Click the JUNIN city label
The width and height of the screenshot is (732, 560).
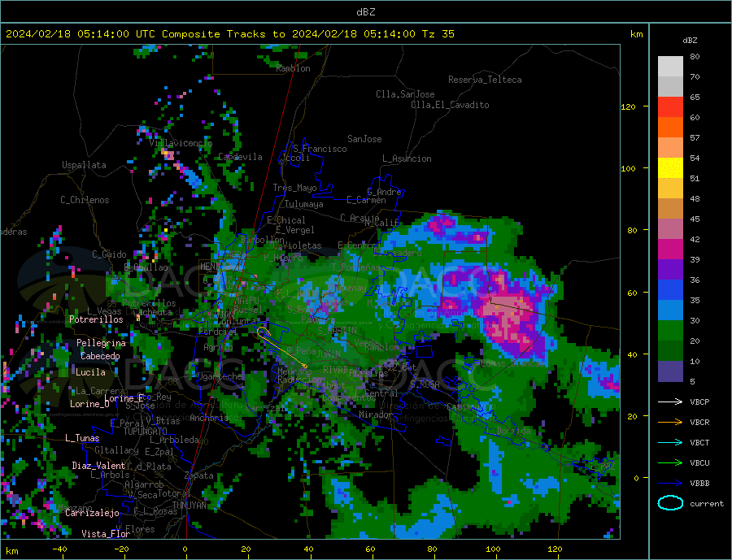tap(329, 354)
